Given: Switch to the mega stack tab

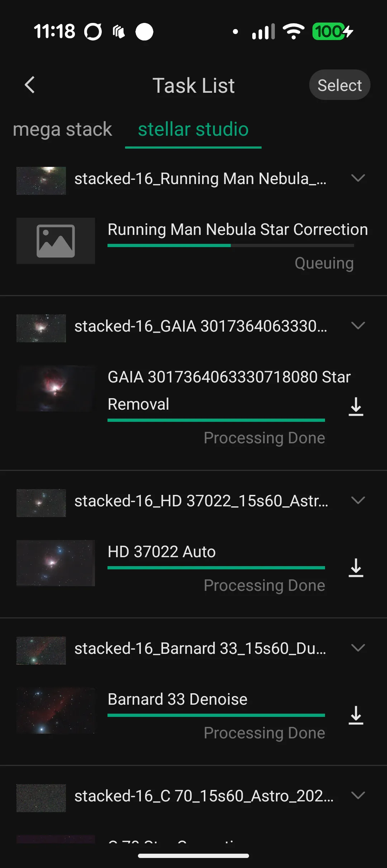Looking at the screenshot, I should coord(62,129).
